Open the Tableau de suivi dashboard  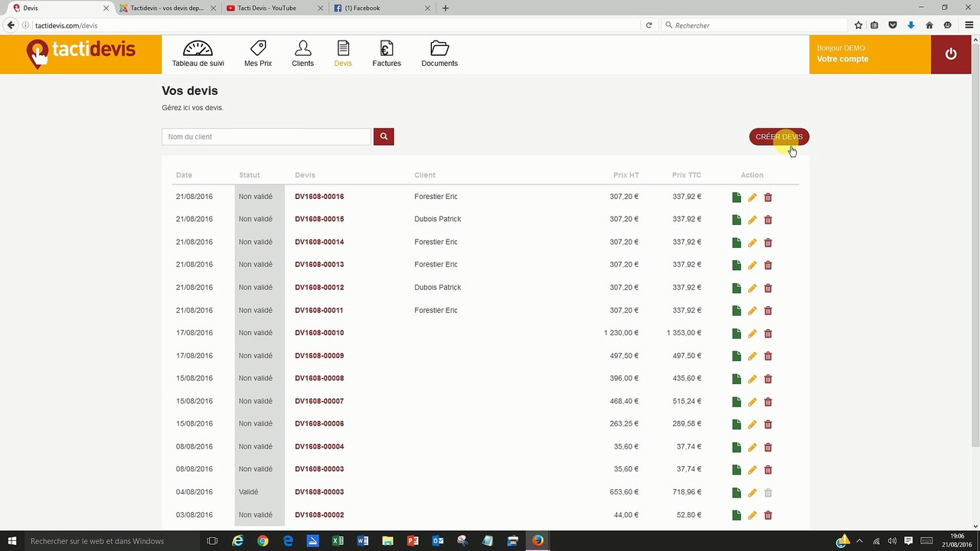[x=198, y=54]
